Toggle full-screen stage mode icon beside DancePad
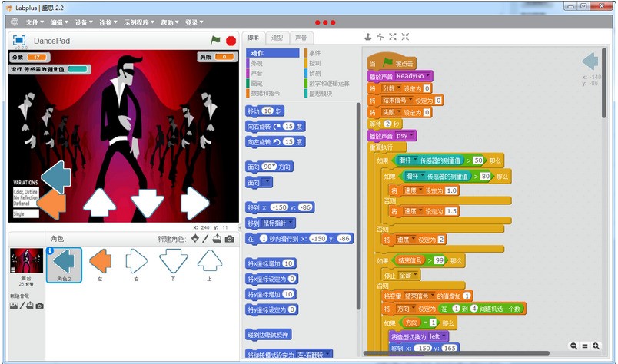Image resolution: width=618 pixels, height=364 pixels. click(20, 40)
